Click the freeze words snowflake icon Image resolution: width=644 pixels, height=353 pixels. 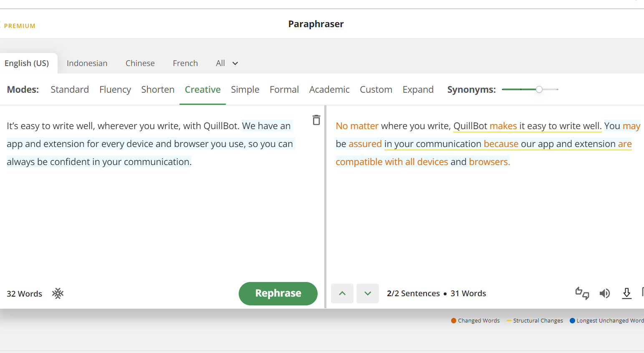coord(58,293)
